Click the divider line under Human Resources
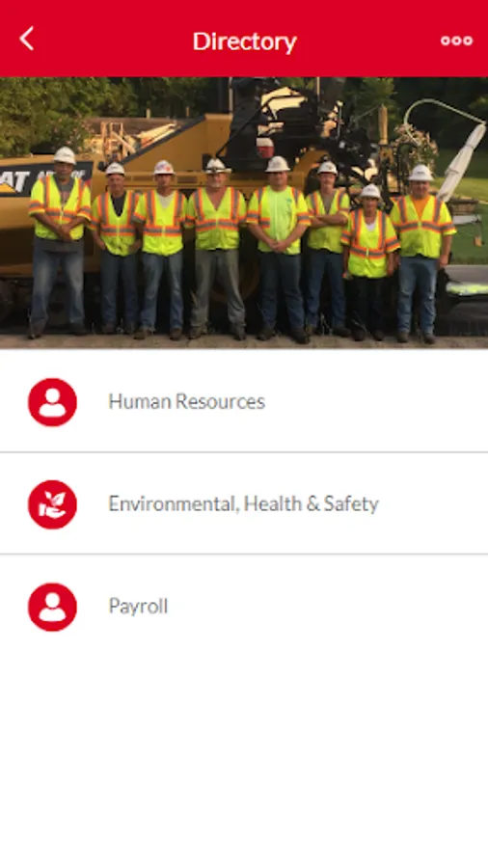This screenshot has height=868, width=488. [x=244, y=452]
